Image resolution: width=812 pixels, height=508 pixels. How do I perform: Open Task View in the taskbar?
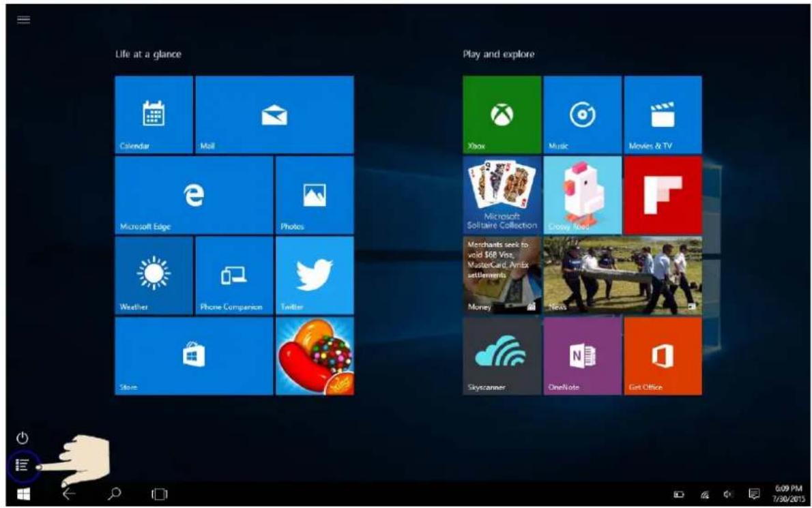point(159,494)
